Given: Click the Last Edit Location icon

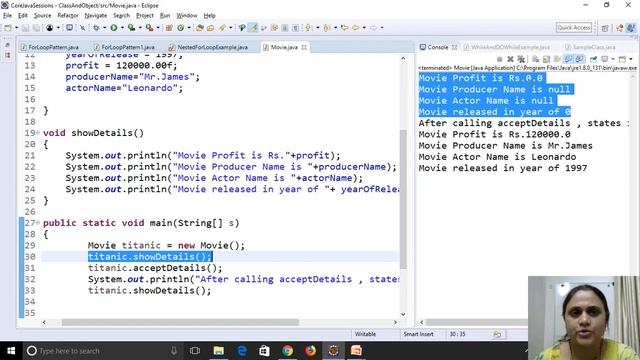Looking at the screenshot, I should coord(344,28).
